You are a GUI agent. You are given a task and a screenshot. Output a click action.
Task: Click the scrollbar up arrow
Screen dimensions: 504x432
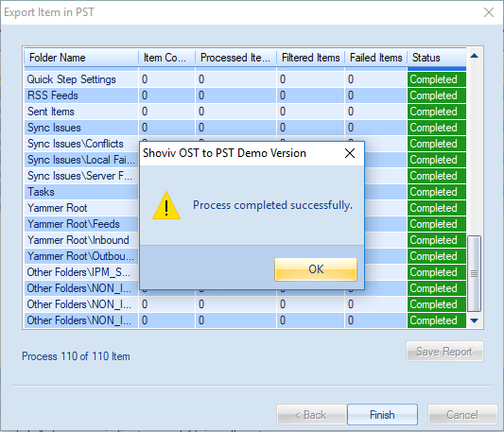click(x=474, y=56)
